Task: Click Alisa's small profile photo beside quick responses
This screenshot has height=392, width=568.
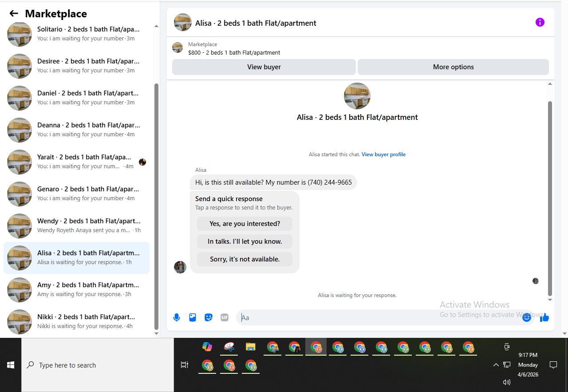Action: (x=180, y=267)
